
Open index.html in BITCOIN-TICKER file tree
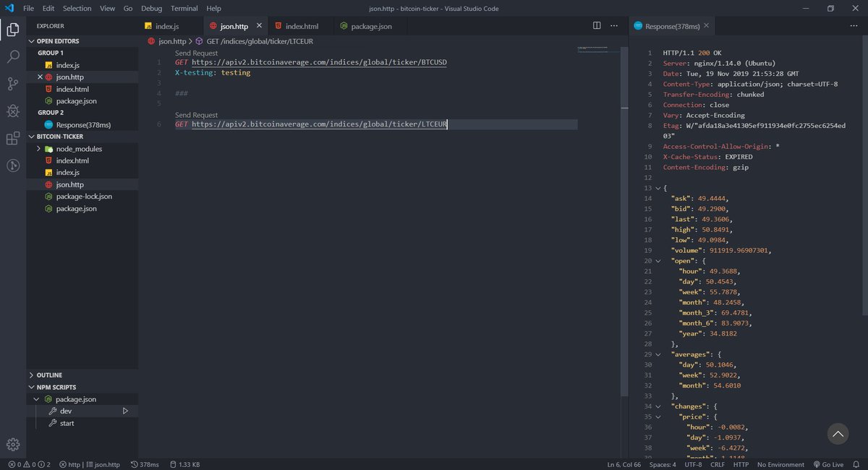[72, 161]
